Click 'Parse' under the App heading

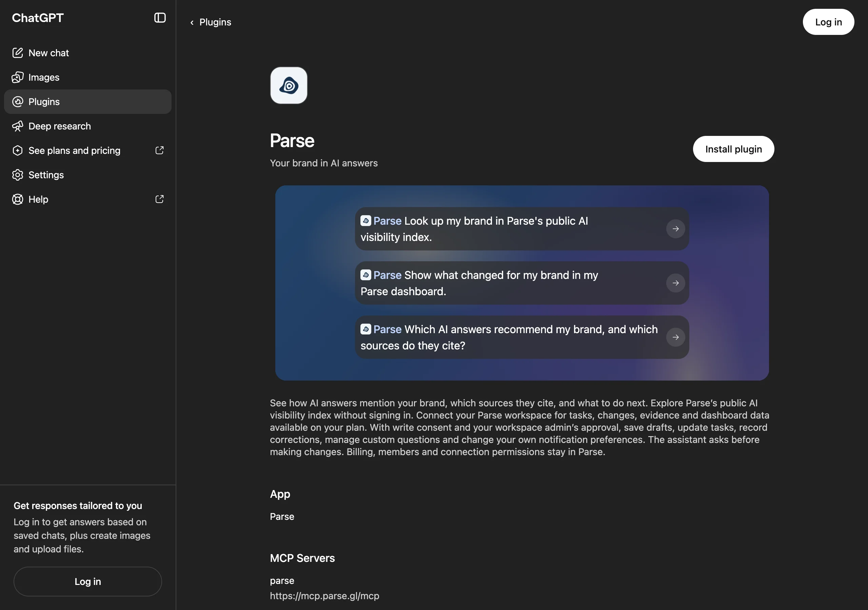click(x=282, y=517)
